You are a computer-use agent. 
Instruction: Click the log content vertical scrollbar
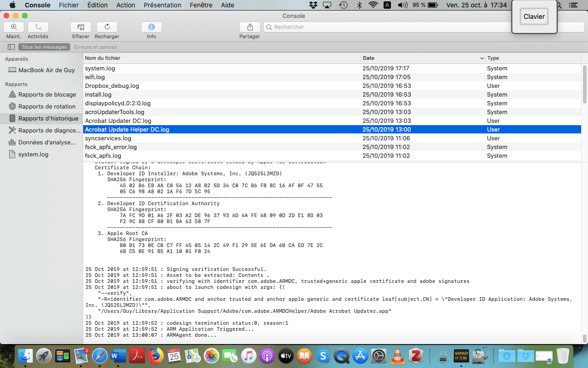pos(585,339)
